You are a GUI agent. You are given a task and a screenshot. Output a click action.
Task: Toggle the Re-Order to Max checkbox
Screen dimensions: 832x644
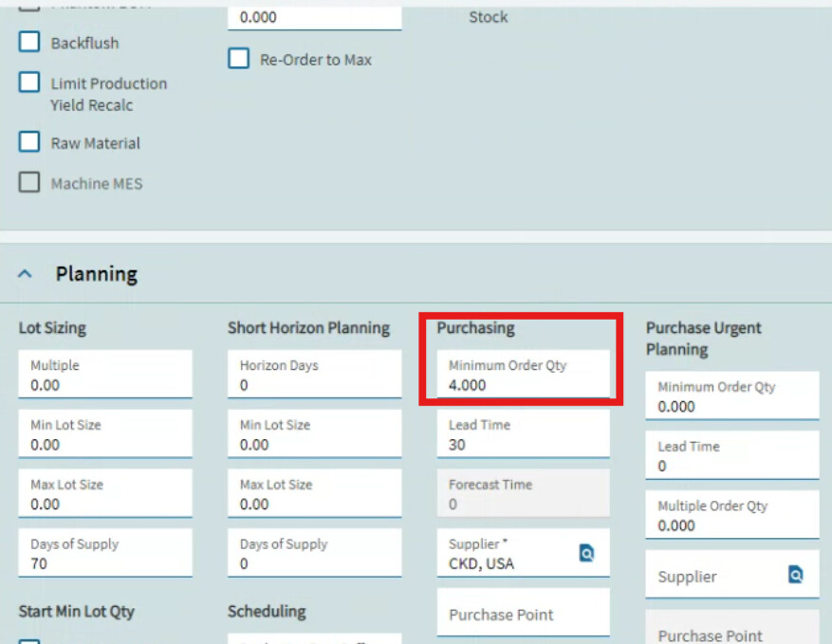(239, 59)
